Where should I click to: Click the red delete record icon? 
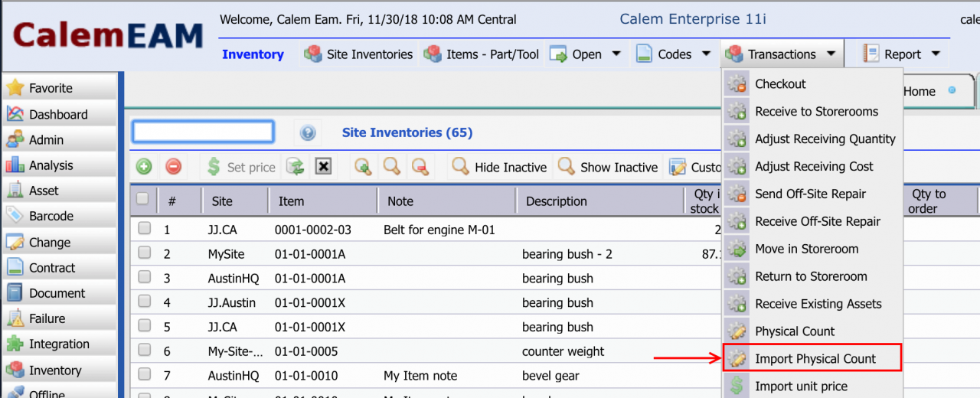tap(174, 166)
